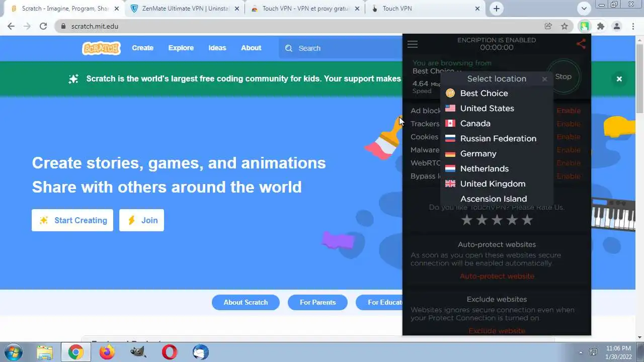Open the Chrome three-dot menu
The image size is (644, 362).
tap(633, 26)
